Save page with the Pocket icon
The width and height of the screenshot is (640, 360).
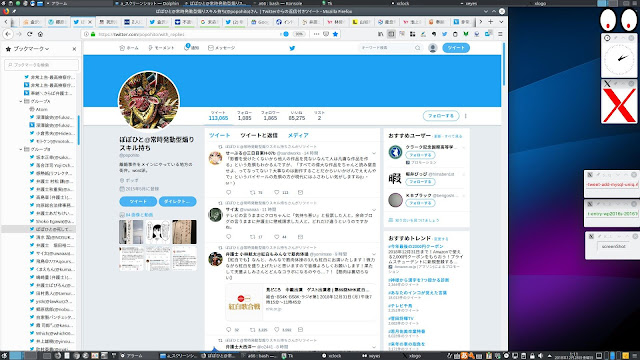point(326,34)
